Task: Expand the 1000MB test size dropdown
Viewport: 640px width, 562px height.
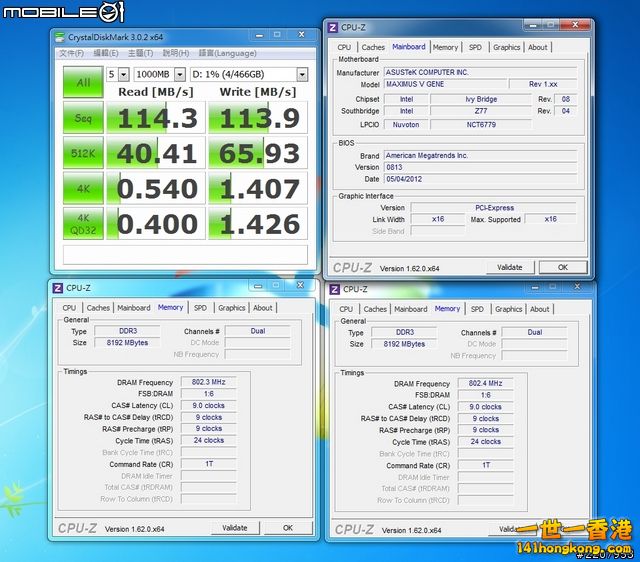Action: pos(159,74)
